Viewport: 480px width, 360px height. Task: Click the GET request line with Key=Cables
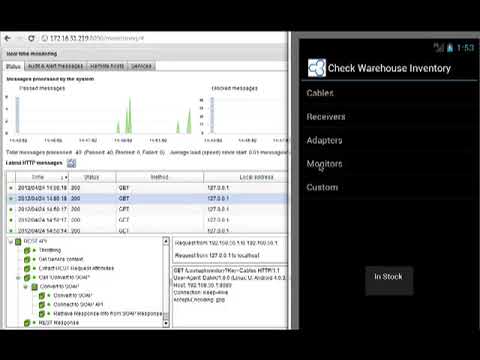click(227, 271)
